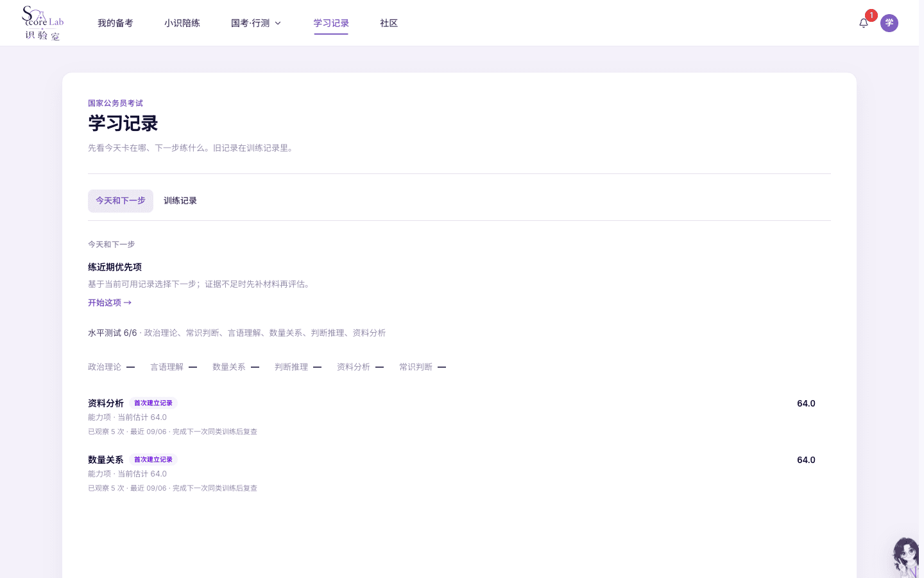The image size is (924, 578).
Task: Open the 资料分析 ability record row title
Action: pyautogui.click(x=106, y=403)
